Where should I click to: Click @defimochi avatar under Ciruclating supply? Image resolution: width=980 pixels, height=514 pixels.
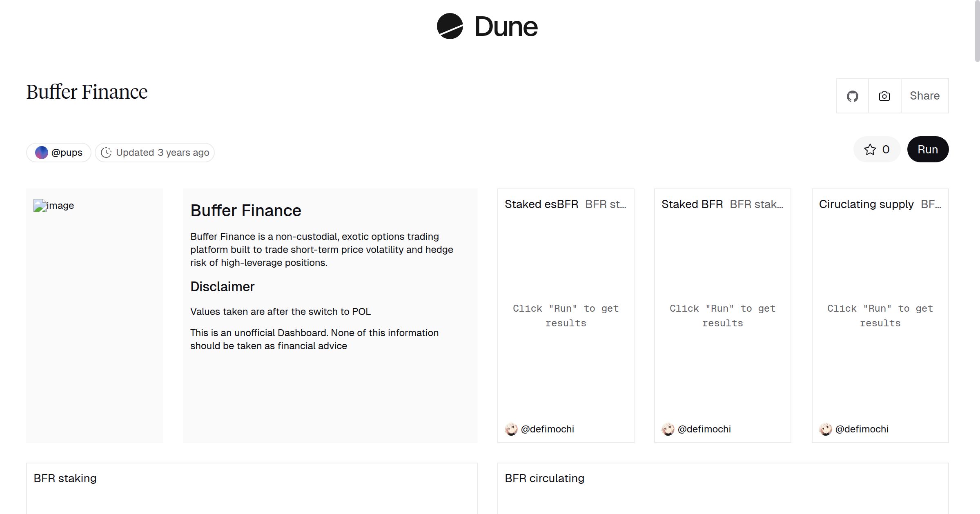(826, 429)
